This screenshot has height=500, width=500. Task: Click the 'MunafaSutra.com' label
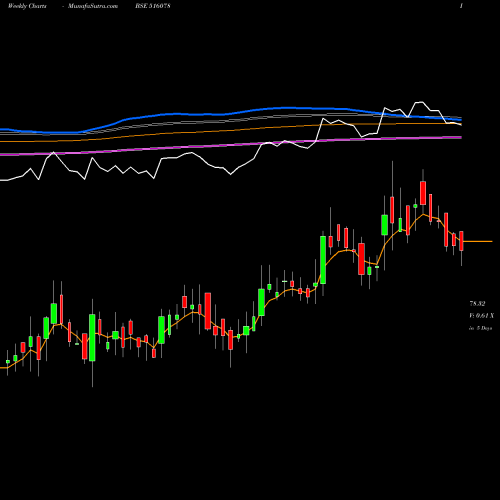(x=93, y=6)
